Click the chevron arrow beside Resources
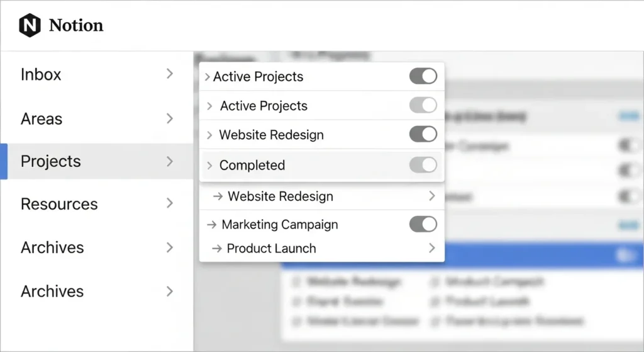This screenshot has width=644, height=352. pyautogui.click(x=169, y=203)
